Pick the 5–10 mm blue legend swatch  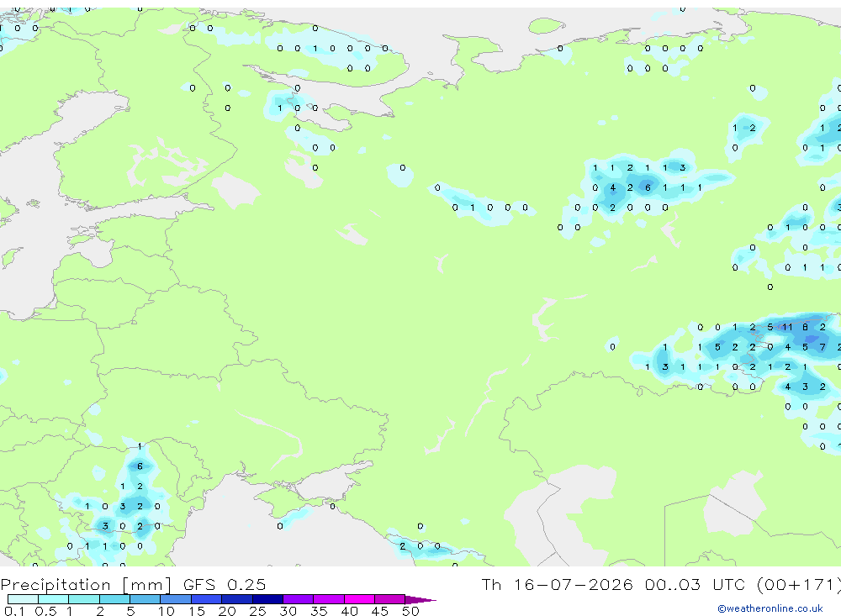[x=145, y=599]
